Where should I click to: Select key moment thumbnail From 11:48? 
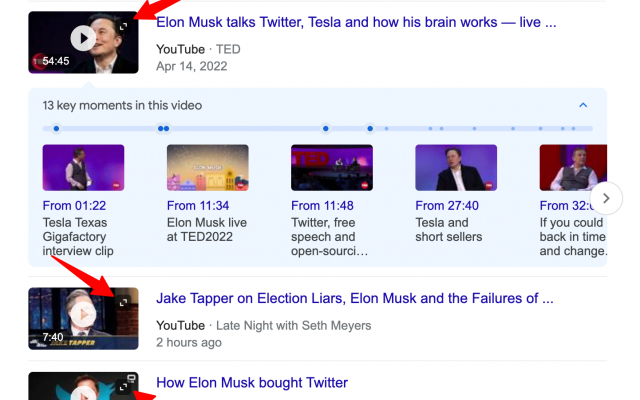tap(331, 168)
